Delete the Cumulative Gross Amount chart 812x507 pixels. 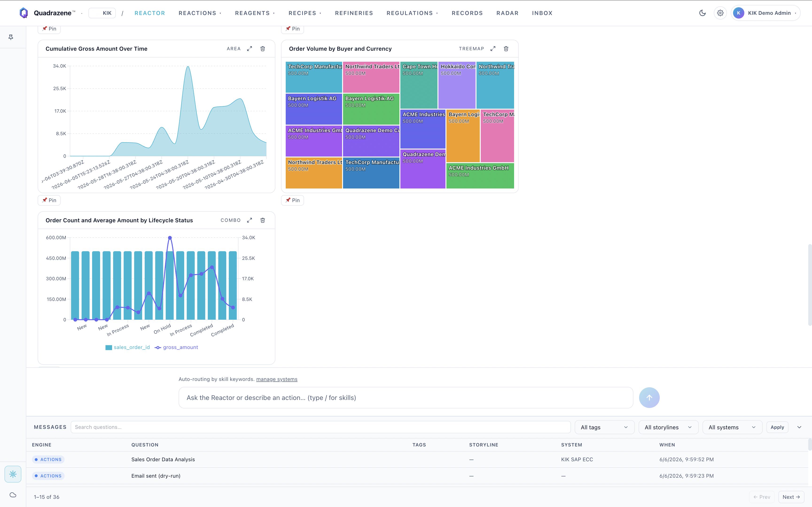(x=263, y=49)
